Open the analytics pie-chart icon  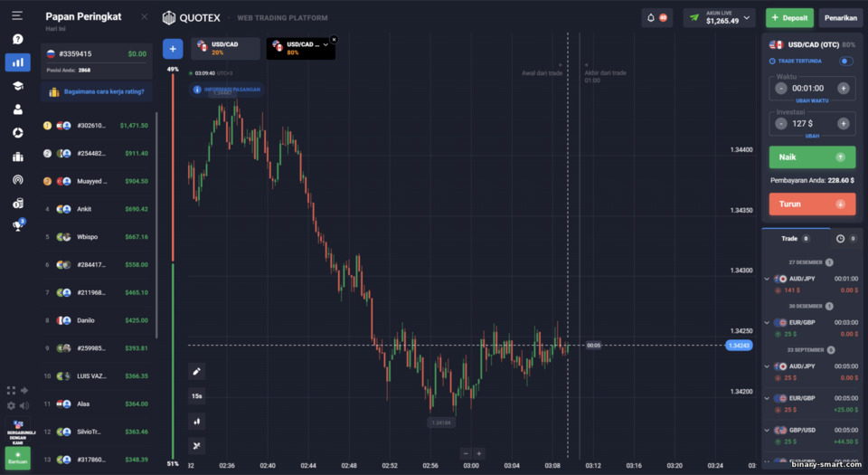(18, 133)
